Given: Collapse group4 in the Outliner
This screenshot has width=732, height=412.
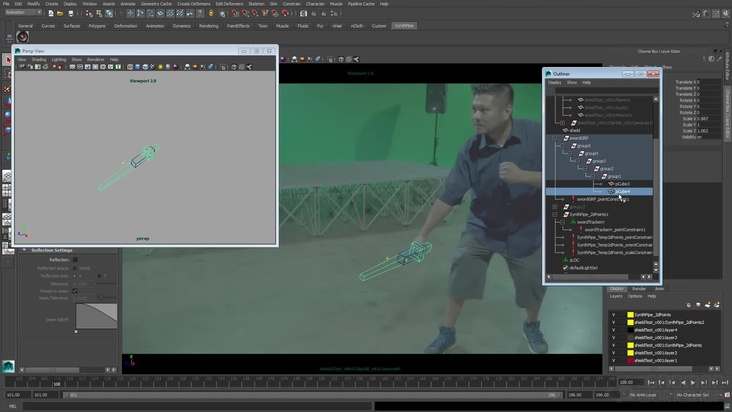Looking at the screenshot, I should (570, 154).
